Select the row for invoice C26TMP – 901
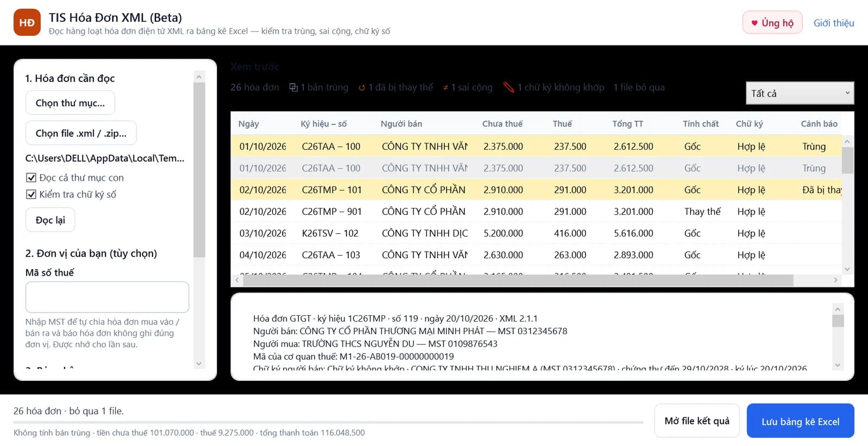Image resolution: width=868 pixels, height=446 pixels. [x=537, y=212]
